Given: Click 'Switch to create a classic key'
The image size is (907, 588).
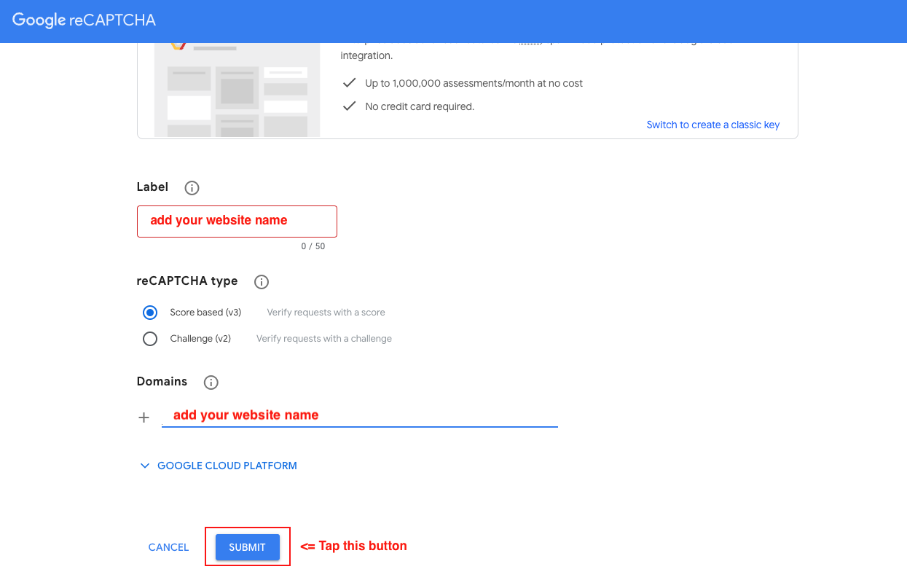Looking at the screenshot, I should [712, 125].
